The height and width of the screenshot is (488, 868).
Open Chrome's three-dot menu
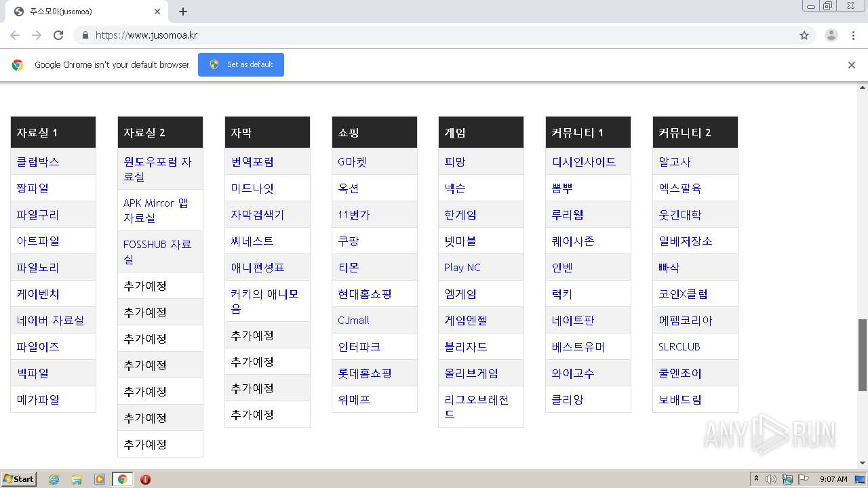[x=853, y=35]
